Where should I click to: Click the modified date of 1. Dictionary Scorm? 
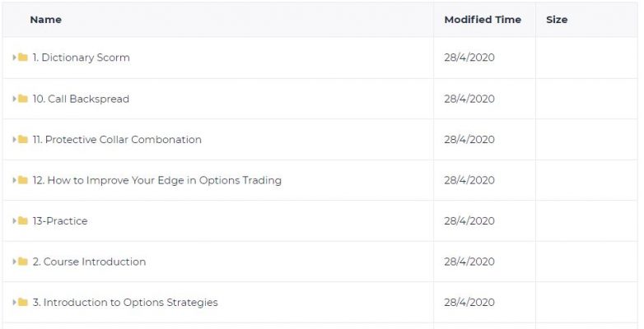click(x=469, y=58)
